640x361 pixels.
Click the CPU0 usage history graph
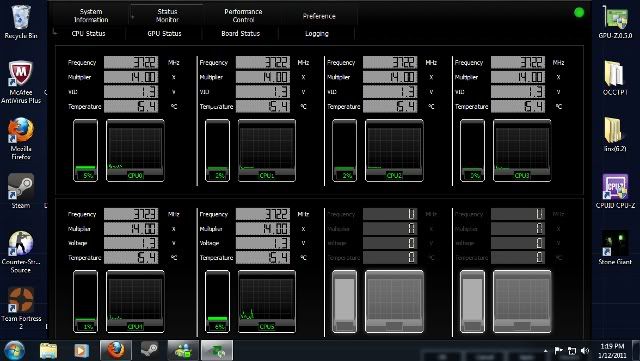136,150
